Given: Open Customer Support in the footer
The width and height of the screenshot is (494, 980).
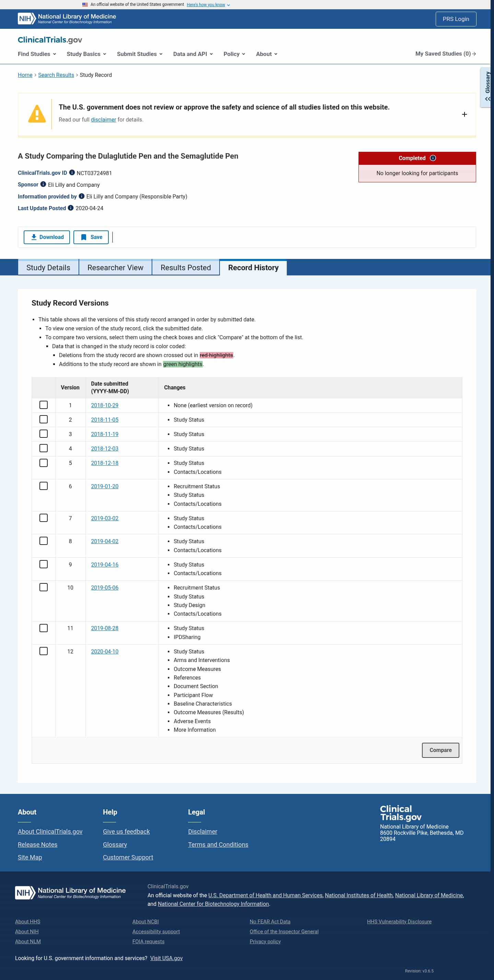Looking at the screenshot, I should click(x=128, y=857).
